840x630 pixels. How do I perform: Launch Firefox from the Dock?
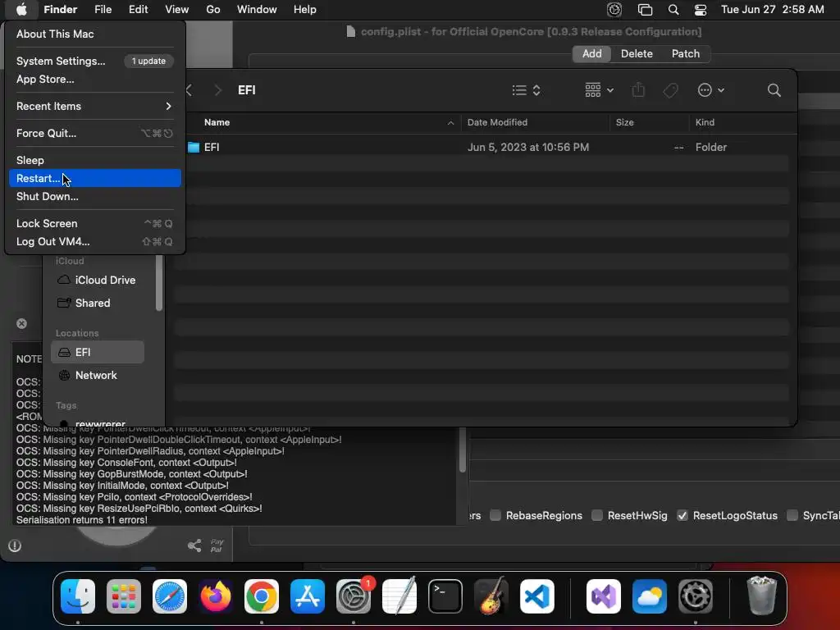pyautogui.click(x=216, y=596)
